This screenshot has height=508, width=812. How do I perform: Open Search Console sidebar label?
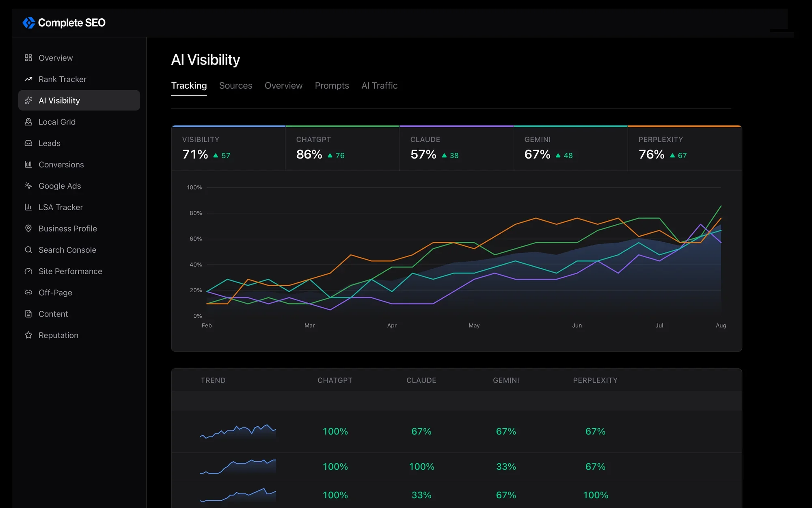[67, 250]
